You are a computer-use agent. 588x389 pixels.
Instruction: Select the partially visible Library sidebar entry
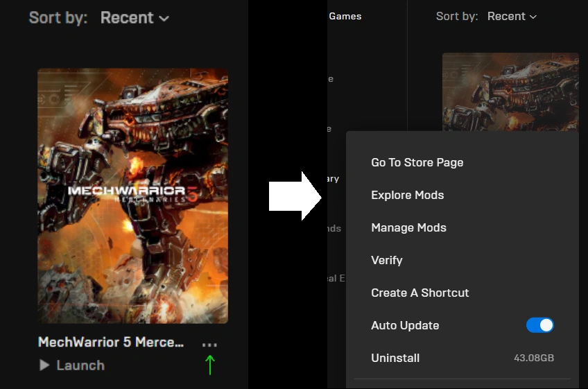pos(333,178)
